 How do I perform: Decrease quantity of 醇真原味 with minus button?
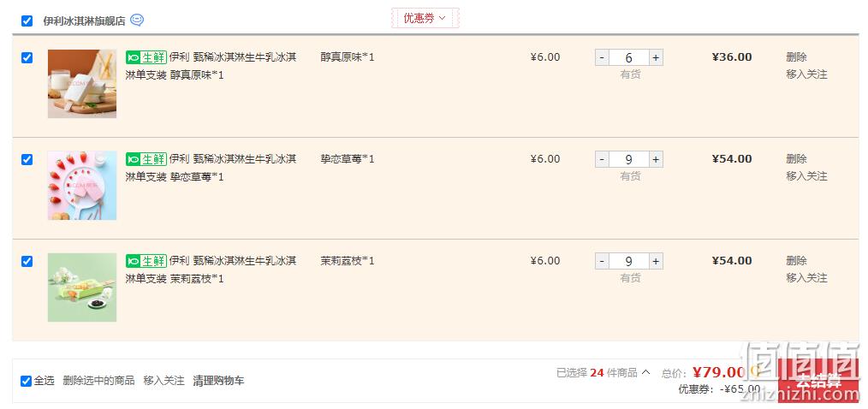[x=603, y=57]
